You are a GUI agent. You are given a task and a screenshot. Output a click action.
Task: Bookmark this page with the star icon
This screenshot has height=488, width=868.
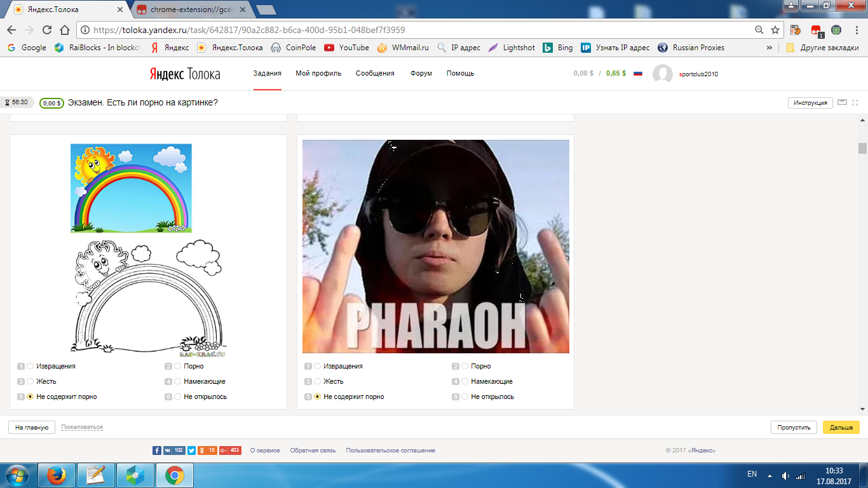pyautogui.click(x=775, y=30)
